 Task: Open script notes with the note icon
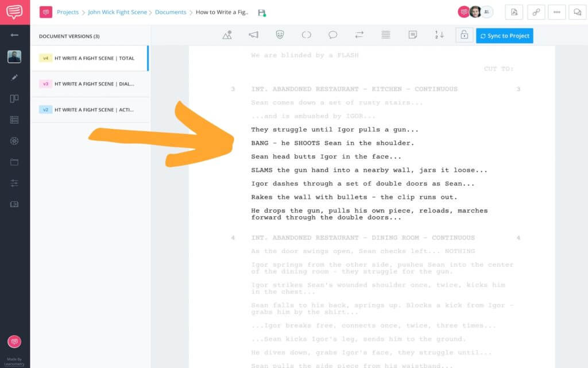412,34
